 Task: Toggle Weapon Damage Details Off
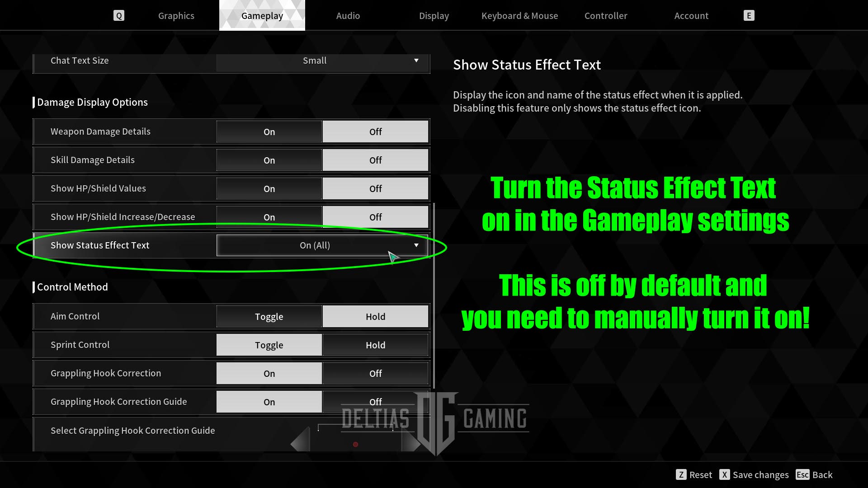tap(376, 131)
